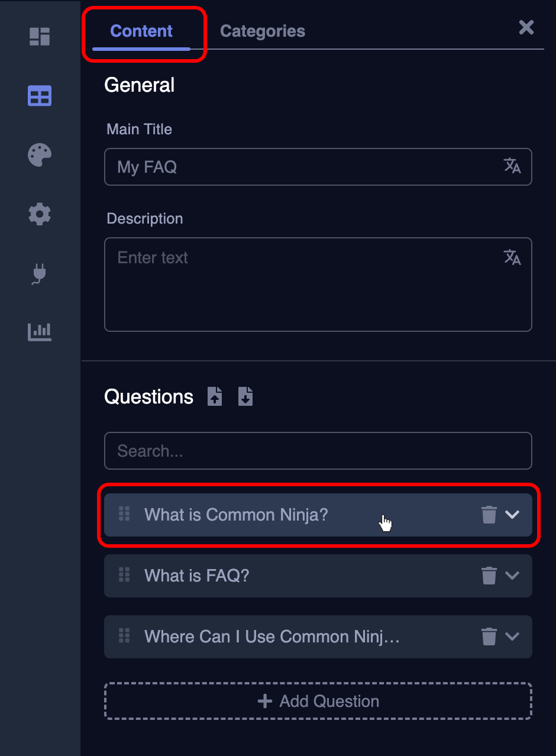Open the analytics chart sidebar icon
The image size is (556, 756).
pyautogui.click(x=40, y=332)
